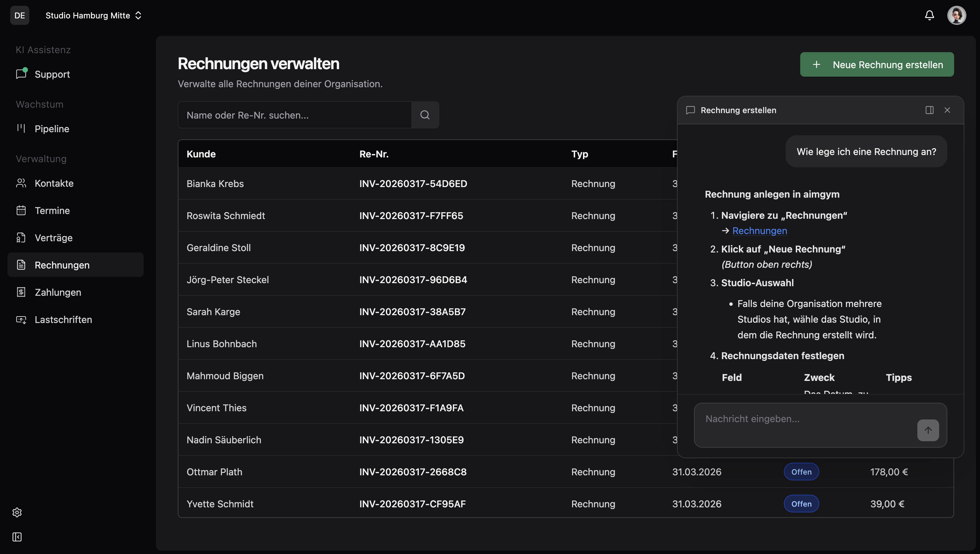Click the Rechnung anlegen in aimgym heading
The height and width of the screenshot is (554, 980).
point(772,194)
